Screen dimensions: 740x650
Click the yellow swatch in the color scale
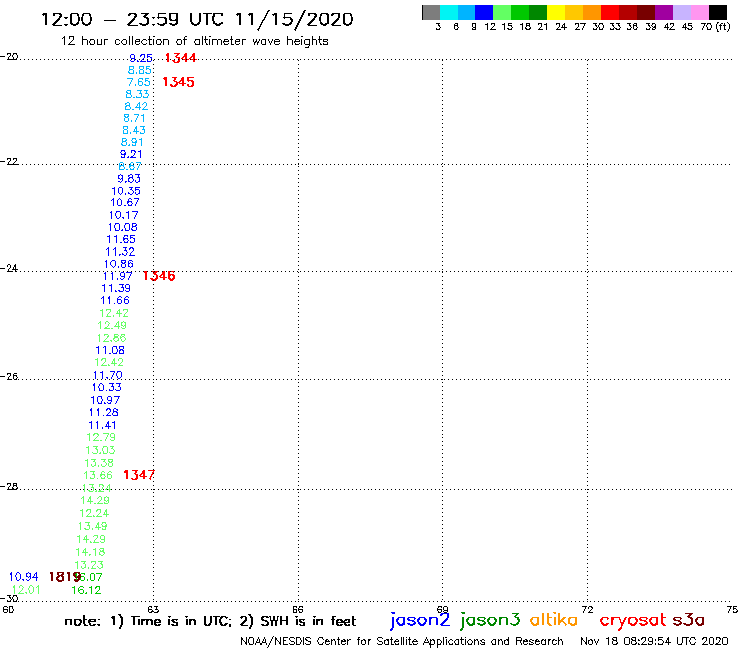556,12
